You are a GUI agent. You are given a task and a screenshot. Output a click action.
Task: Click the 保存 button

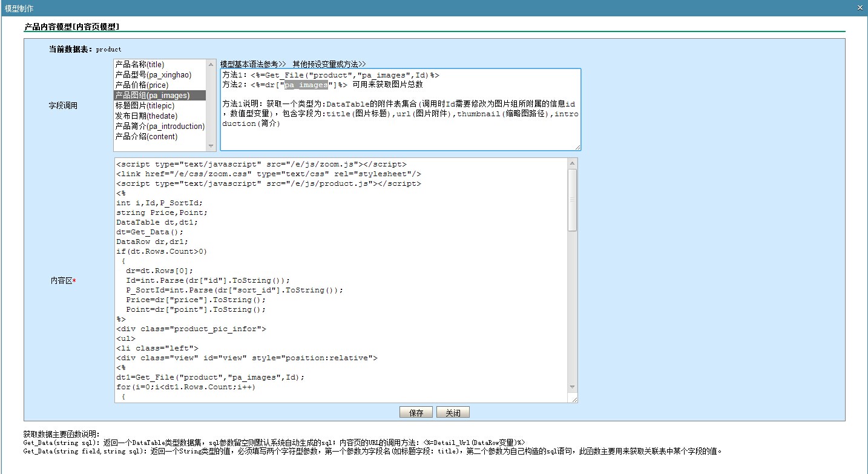[x=416, y=413]
